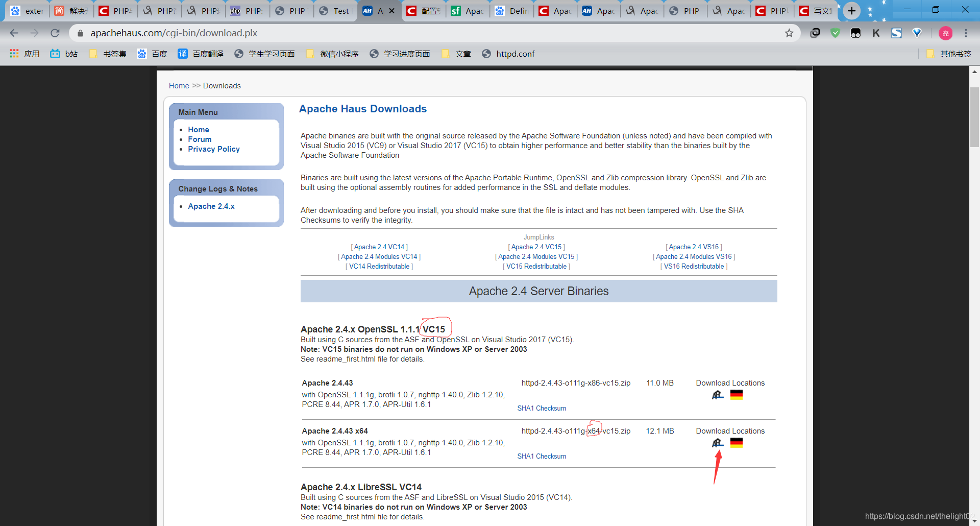The width and height of the screenshot is (980, 526).
Task: Switch to the 解决 tab
Action: pyautogui.click(x=71, y=11)
